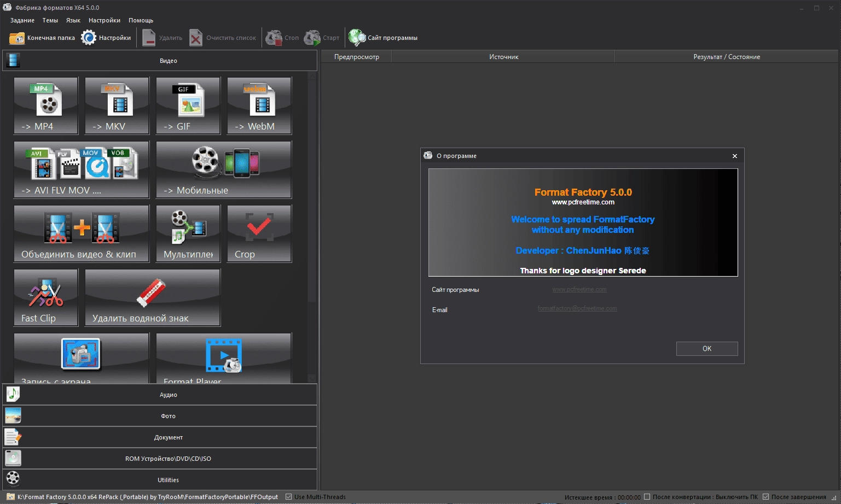The height and width of the screenshot is (504, 841).
Task: Click the Результат / Состояние column header
Action: click(727, 57)
